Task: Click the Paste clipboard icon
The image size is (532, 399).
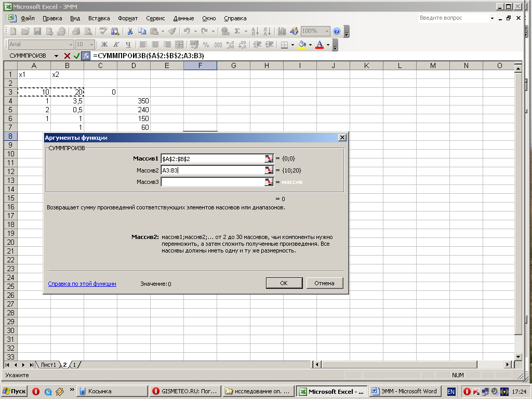Action: (x=154, y=31)
